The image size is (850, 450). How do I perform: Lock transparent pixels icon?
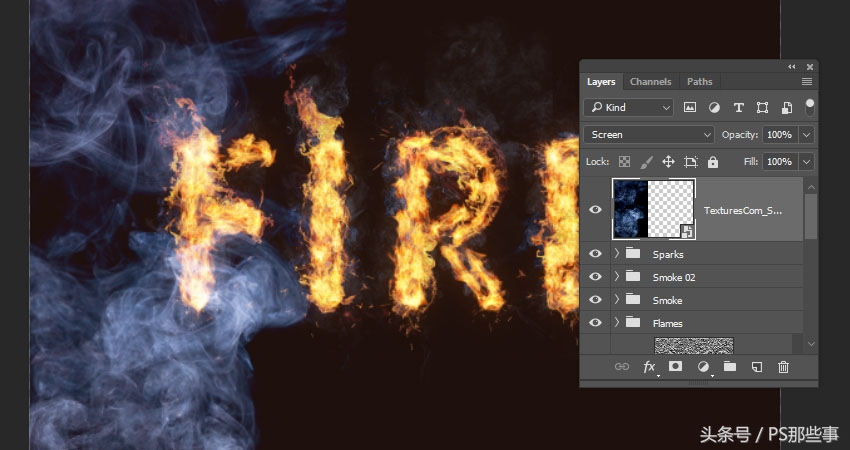624,162
